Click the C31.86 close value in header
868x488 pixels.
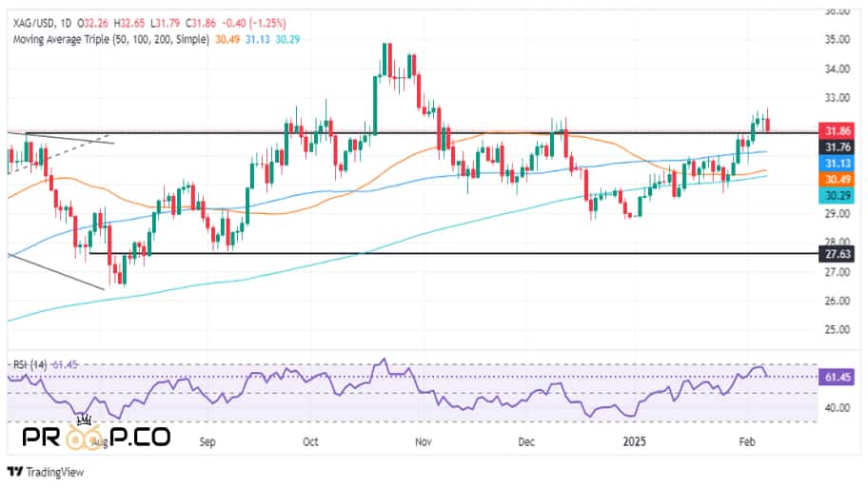pos(201,23)
